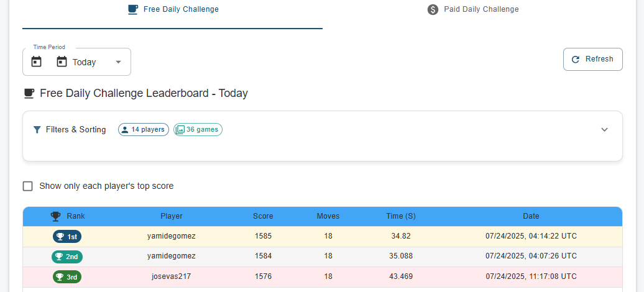644x292 pixels.
Task: Click the dollar coin icon on Paid Daily Challenge
Action: point(433,9)
